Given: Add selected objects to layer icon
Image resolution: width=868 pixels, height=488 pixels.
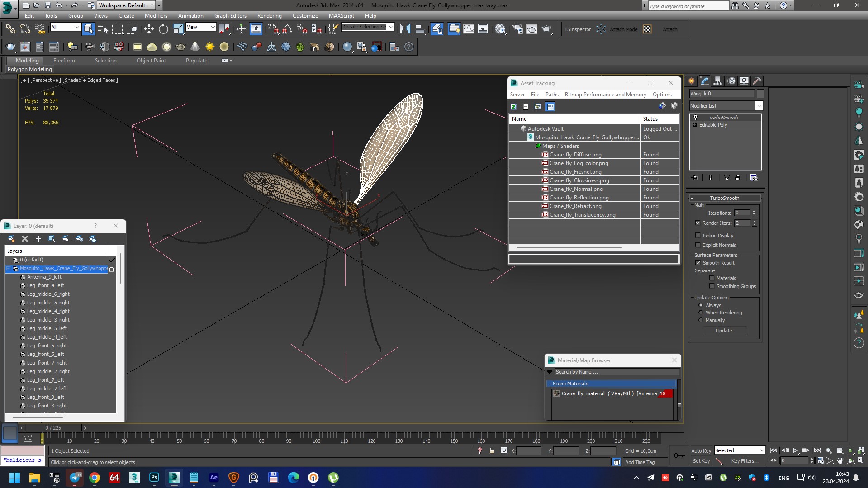Looking at the screenshot, I should 38,239.
